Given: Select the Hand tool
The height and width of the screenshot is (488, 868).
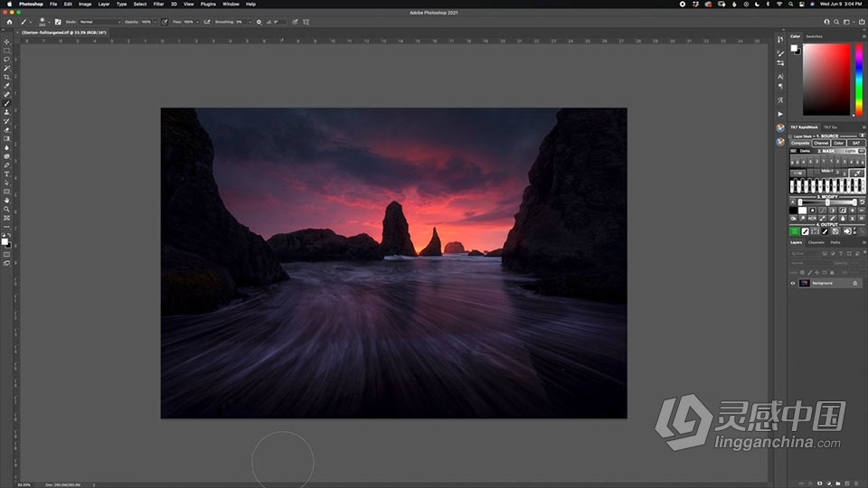Looking at the screenshot, I should coord(6,201).
